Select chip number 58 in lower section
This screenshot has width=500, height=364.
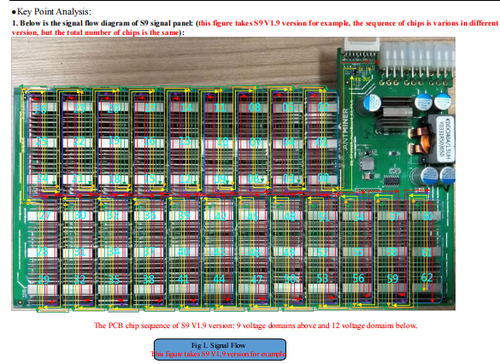coord(392,252)
